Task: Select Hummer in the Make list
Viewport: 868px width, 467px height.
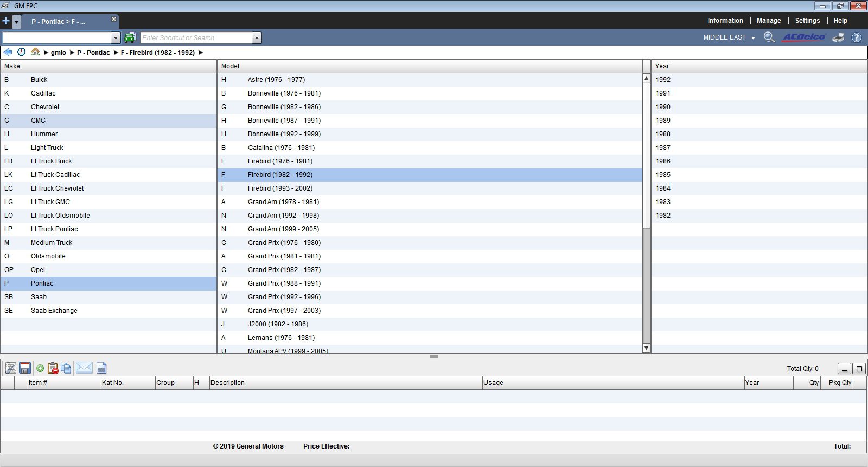Action: pos(108,134)
